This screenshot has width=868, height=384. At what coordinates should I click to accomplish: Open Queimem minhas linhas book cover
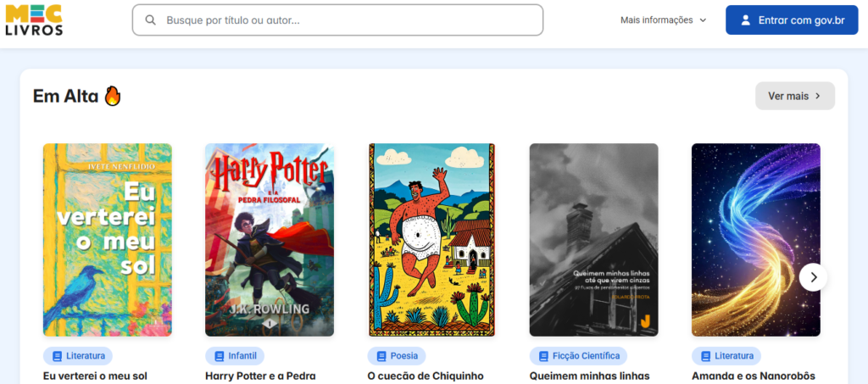tap(593, 240)
